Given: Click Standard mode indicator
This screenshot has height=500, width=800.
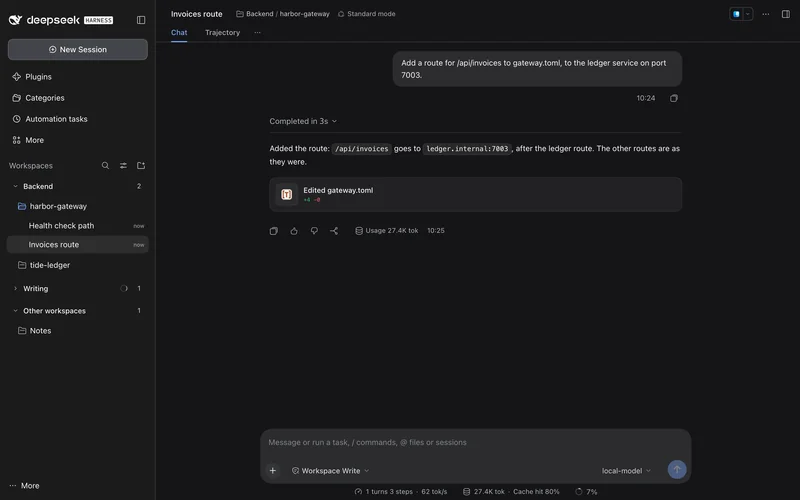Looking at the screenshot, I should (x=366, y=14).
